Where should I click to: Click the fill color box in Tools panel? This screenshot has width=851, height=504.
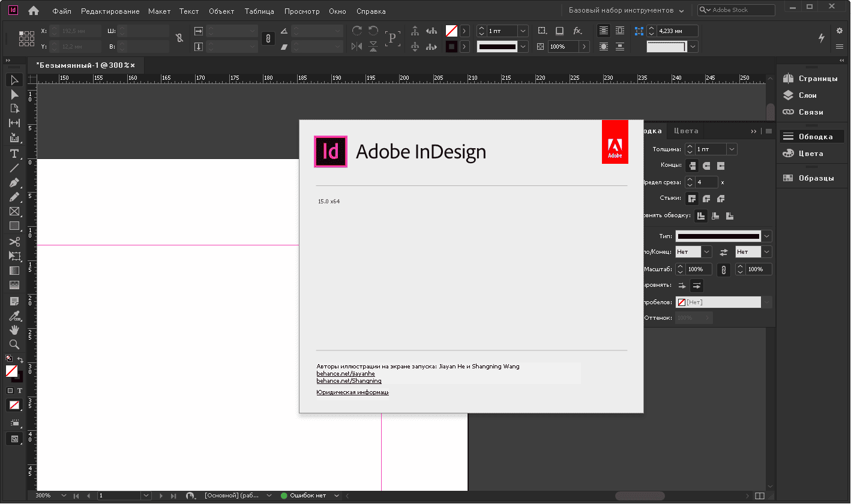click(x=11, y=371)
